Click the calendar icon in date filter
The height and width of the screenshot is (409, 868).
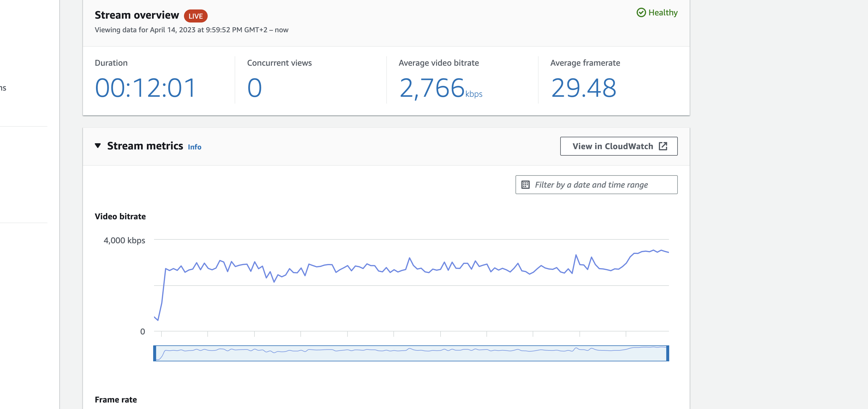(x=525, y=185)
